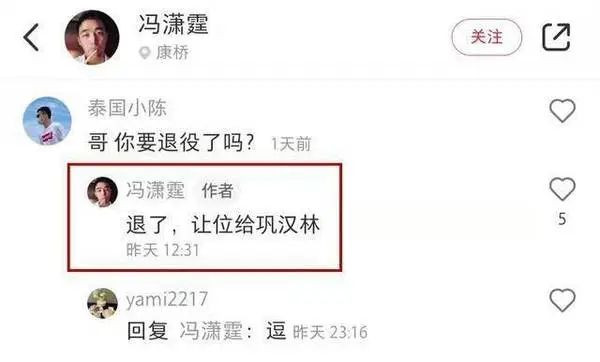Open 冯潇霆's large profile avatar in header
This screenshot has width=600, height=362.
coord(92,37)
